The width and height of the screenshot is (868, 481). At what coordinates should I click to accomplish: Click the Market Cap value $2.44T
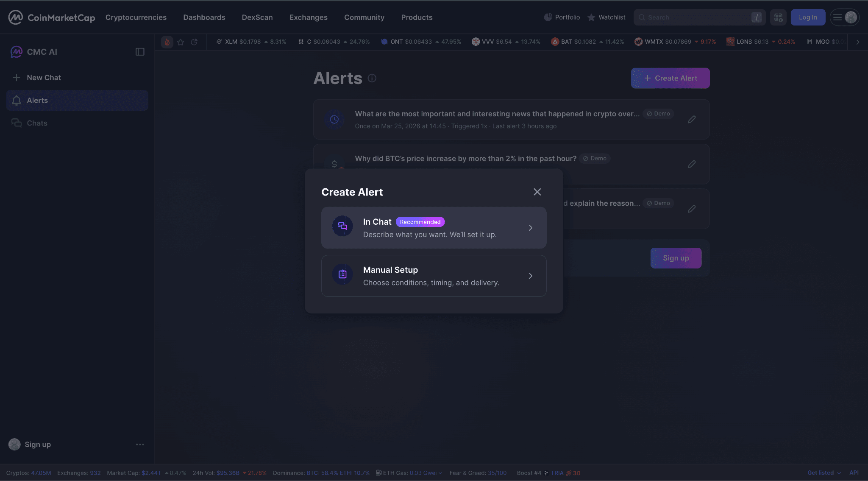pyautogui.click(x=151, y=473)
